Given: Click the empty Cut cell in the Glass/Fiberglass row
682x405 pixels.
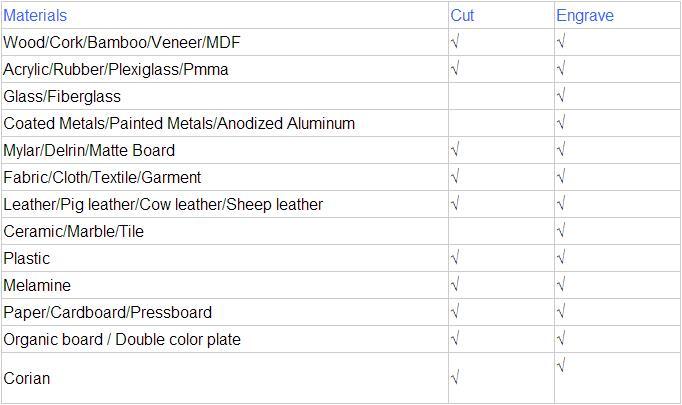Looking at the screenshot, I should 501,96.
